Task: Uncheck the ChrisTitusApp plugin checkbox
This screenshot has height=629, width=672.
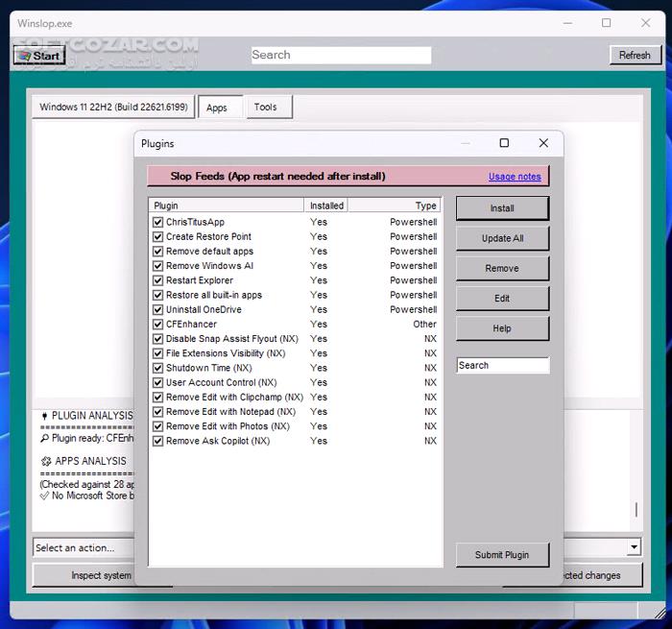Action: click(x=158, y=222)
